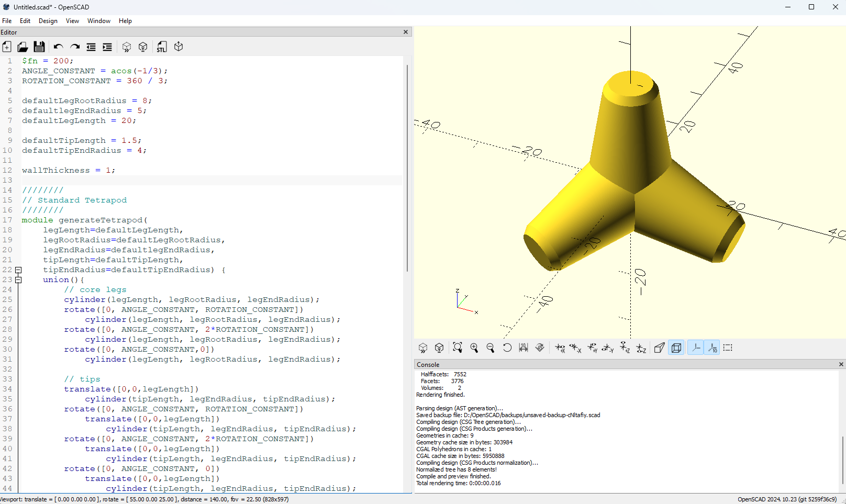Click the empty line 13 in editor
Image resolution: width=846 pixels, height=504 pixels.
[209, 180]
